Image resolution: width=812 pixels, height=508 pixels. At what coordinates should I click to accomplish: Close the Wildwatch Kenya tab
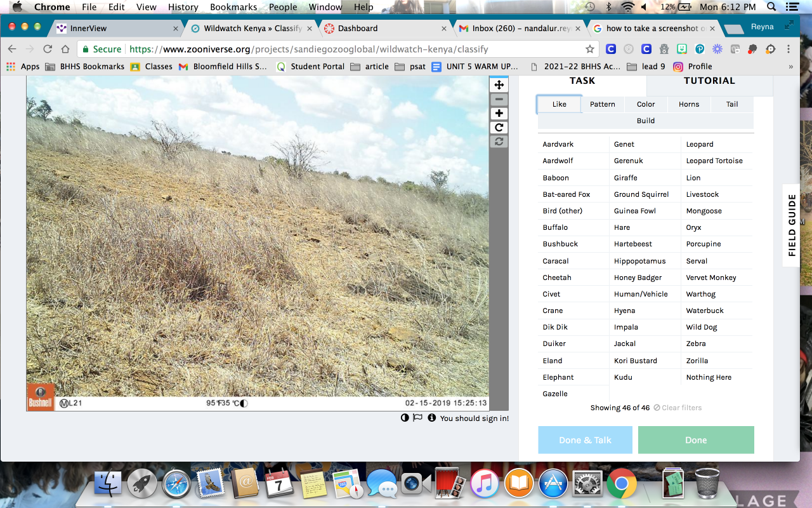coord(310,29)
